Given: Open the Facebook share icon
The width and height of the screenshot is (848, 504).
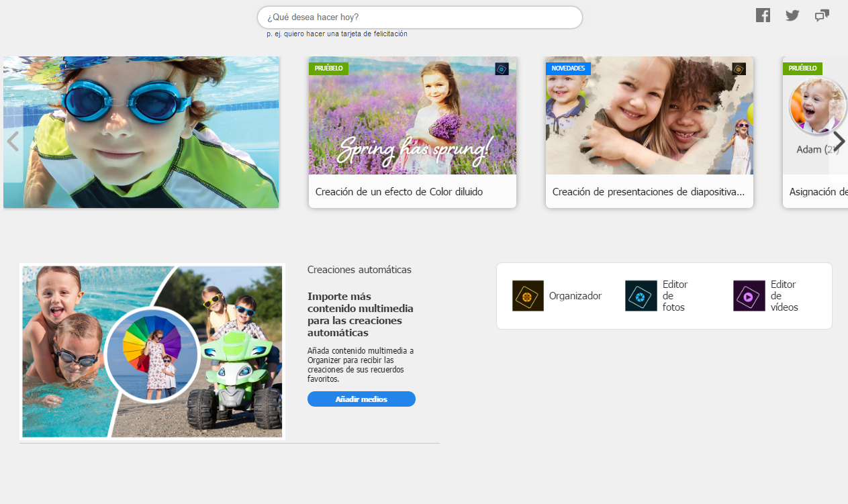Looking at the screenshot, I should [763, 15].
